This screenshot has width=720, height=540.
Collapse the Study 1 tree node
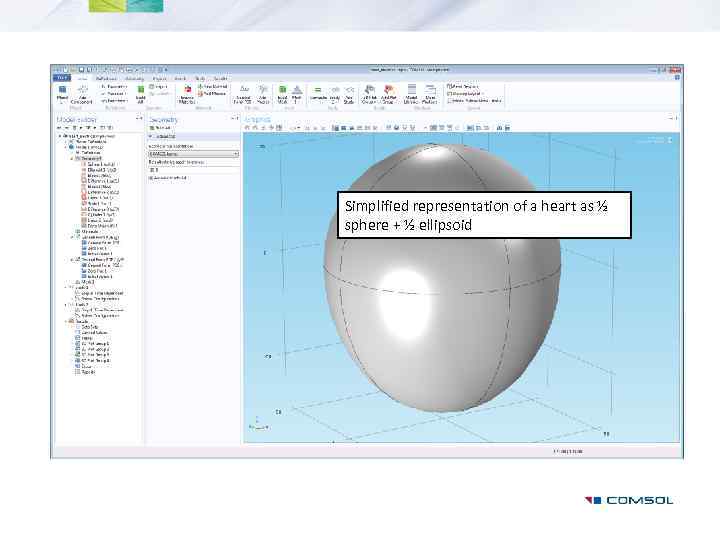coord(66,287)
